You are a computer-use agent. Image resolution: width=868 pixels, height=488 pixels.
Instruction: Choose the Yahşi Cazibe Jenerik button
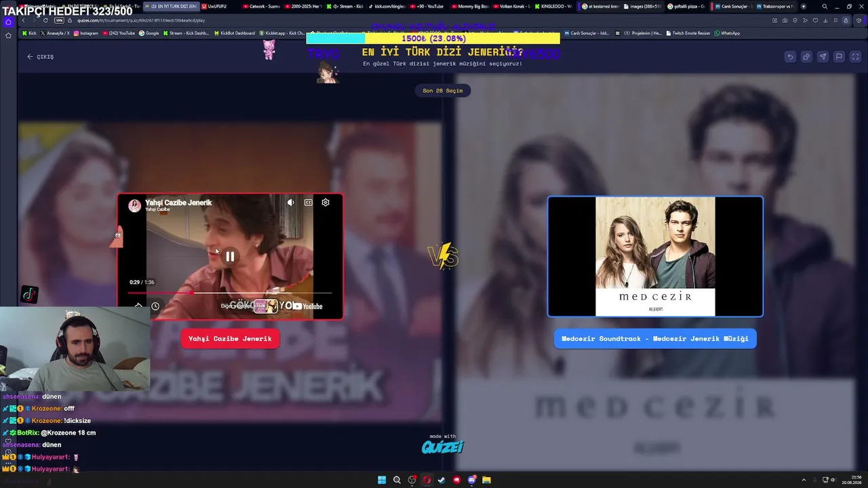coord(230,339)
